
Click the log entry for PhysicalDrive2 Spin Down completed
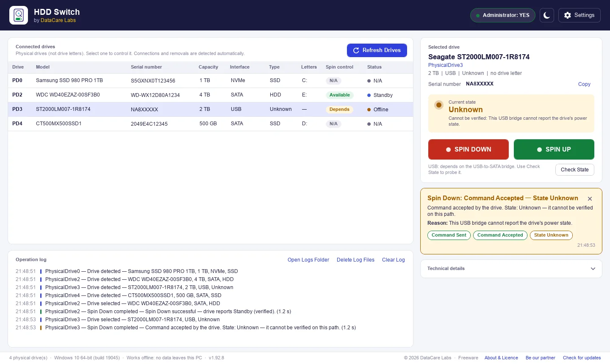[x=153, y=312]
